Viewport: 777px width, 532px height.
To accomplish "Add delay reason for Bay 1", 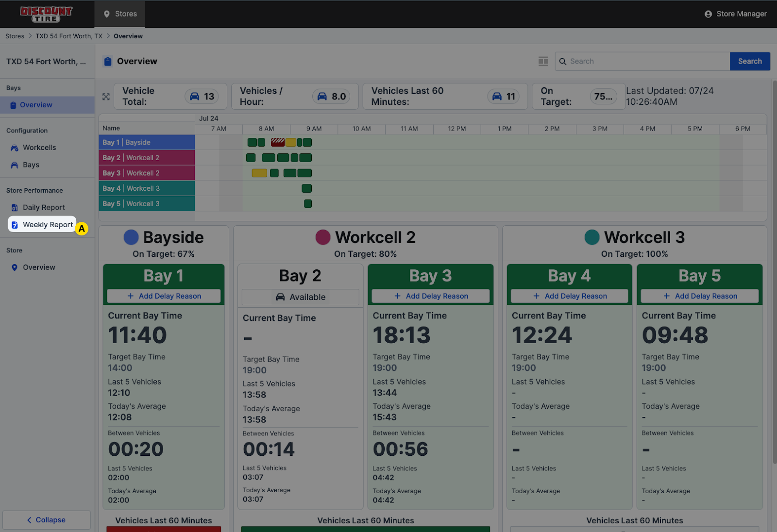I will pyautogui.click(x=164, y=296).
